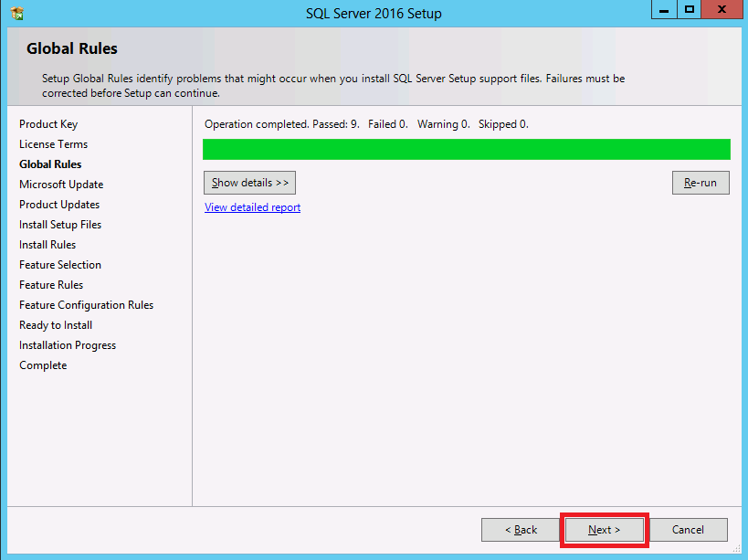The width and height of the screenshot is (748, 560).
Task: Click the window resize grip corner
Action: tap(736, 548)
